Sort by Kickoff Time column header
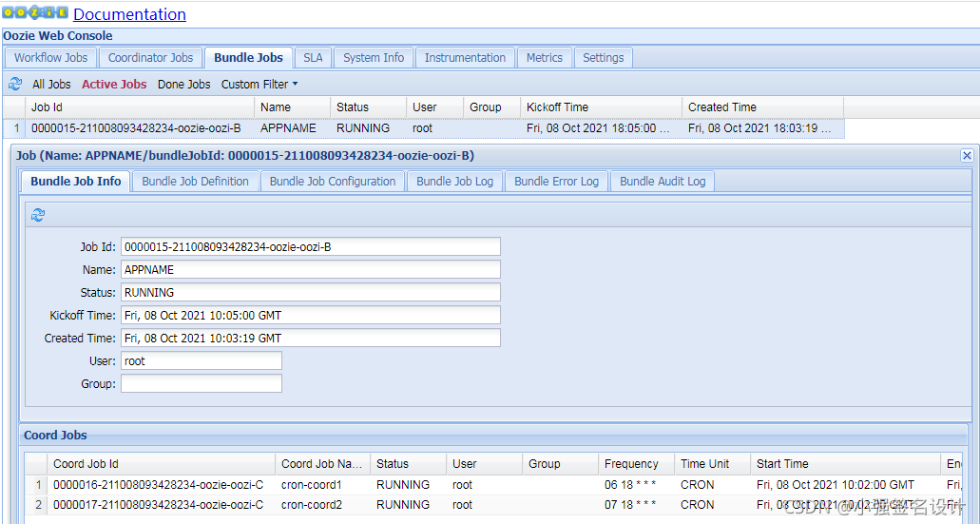This screenshot has width=980, height=524. [x=602, y=107]
